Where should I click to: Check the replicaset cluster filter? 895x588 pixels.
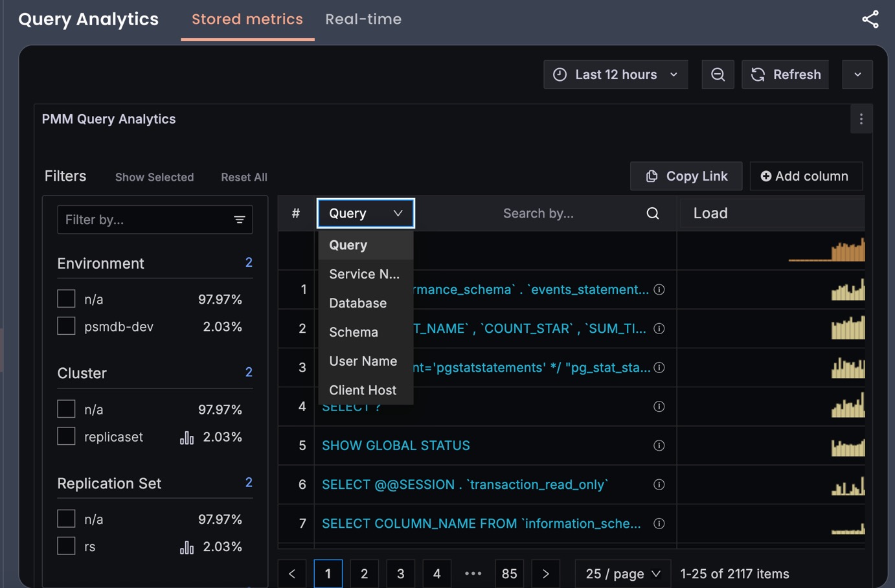click(x=66, y=436)
